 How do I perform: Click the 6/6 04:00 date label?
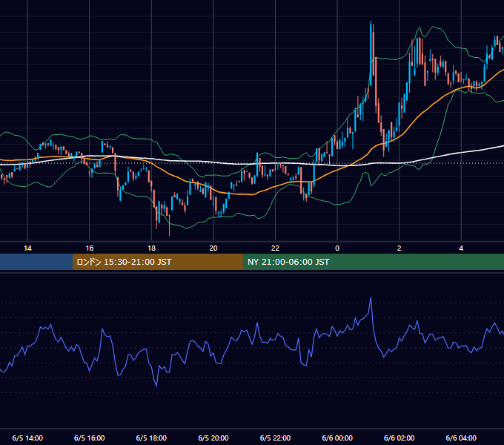click(x=461, y=438)
